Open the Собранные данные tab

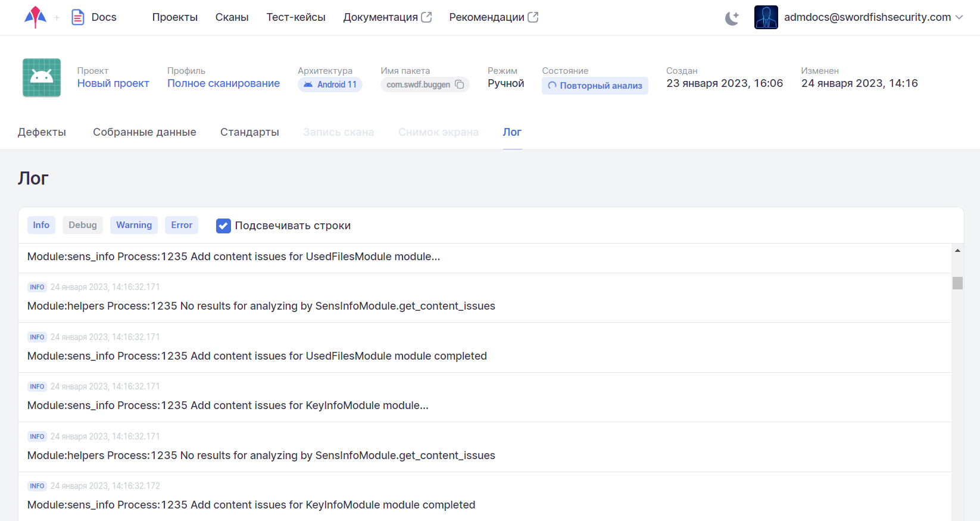(144, 132)
